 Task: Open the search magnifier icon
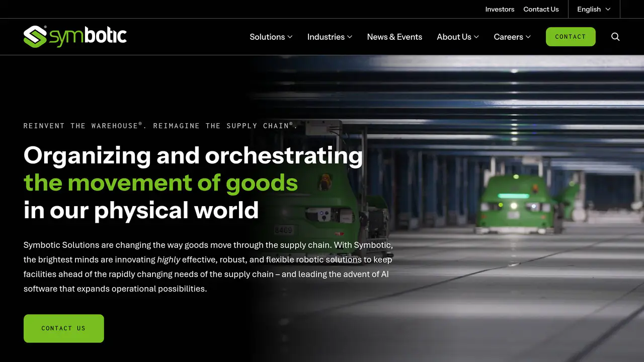pos(615,37)
